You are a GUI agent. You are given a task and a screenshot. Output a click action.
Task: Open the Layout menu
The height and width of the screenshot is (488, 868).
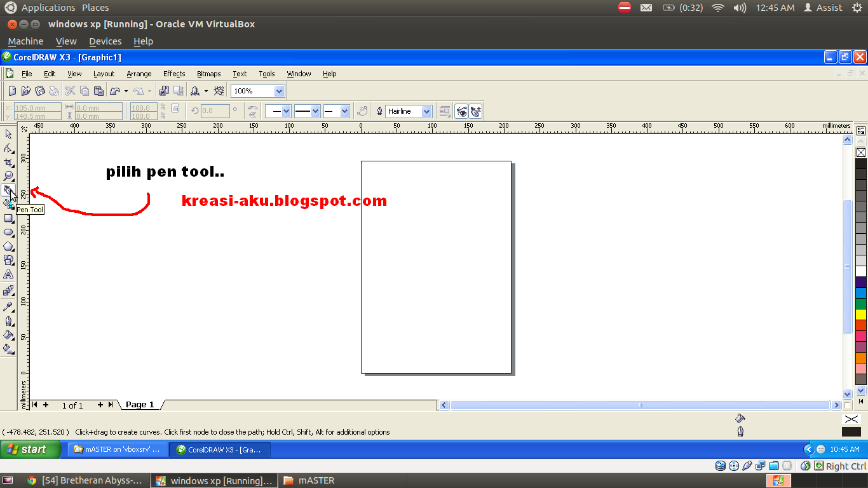pyautogui.click(x=104, y=74)
